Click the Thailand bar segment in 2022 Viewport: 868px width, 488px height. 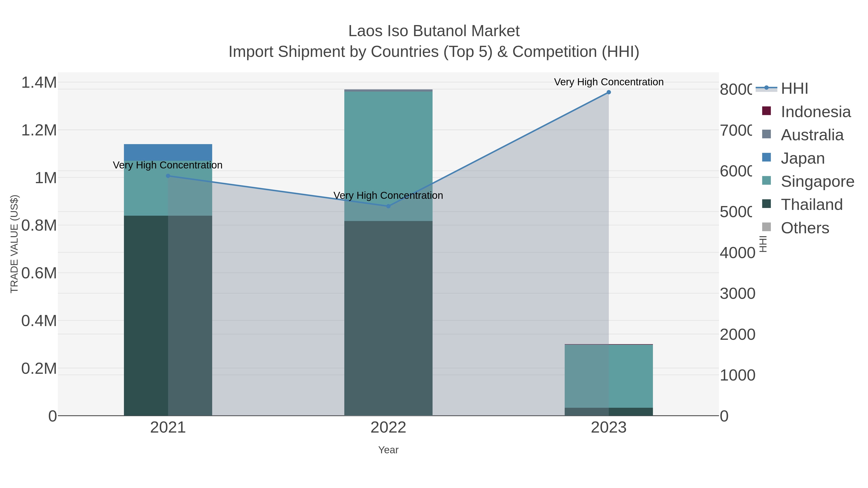(x=388, y=318)
